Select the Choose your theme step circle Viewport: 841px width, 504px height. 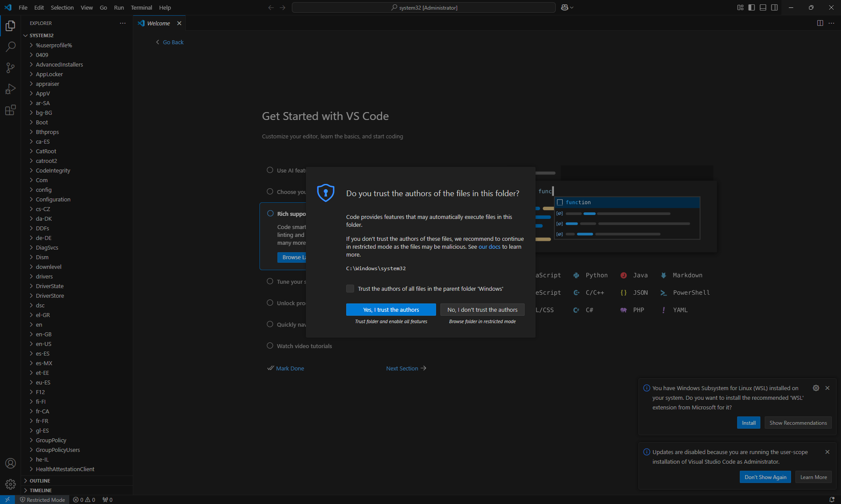coord(270,191)
